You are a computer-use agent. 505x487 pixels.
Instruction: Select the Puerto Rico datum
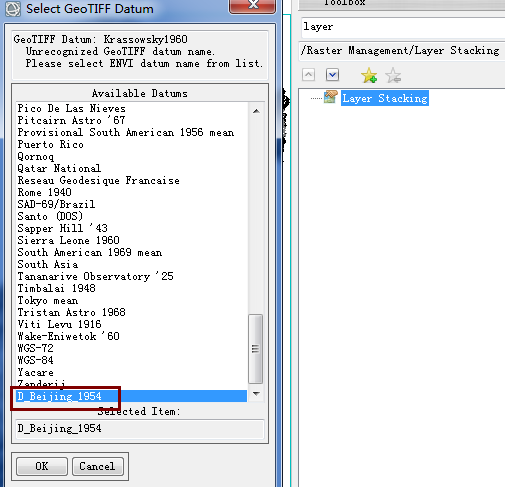pyautogui.click(x=131, y=144)
